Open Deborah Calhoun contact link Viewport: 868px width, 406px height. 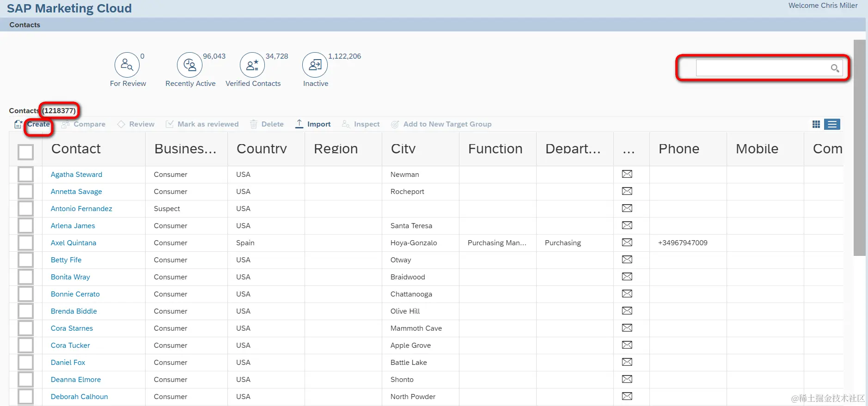point(79,397)
